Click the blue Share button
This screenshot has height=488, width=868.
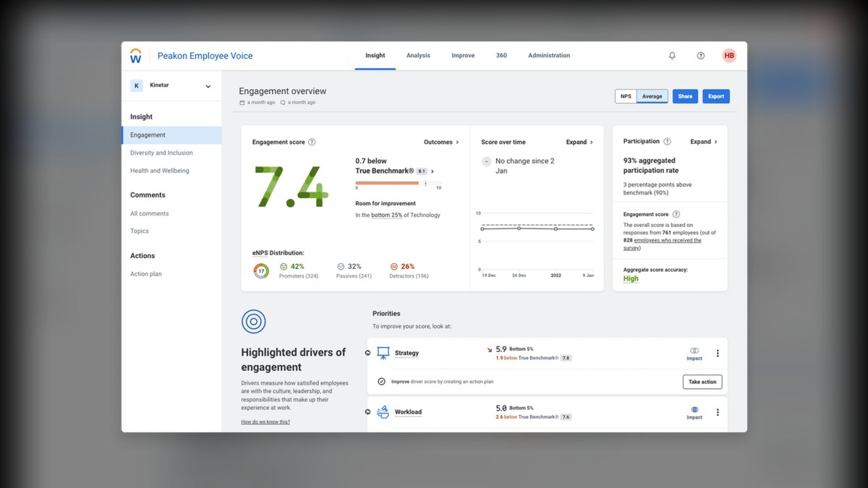685,96
